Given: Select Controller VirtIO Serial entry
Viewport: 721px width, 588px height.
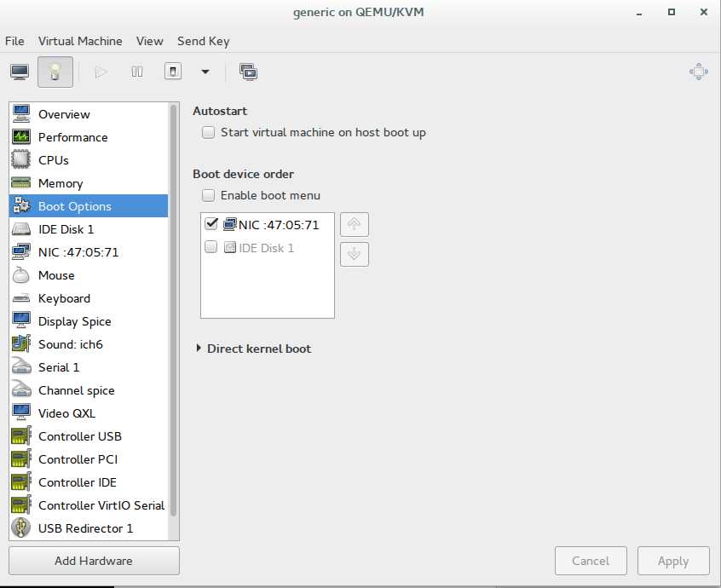Looking at the screenshot, I should [x=89, y=504].
